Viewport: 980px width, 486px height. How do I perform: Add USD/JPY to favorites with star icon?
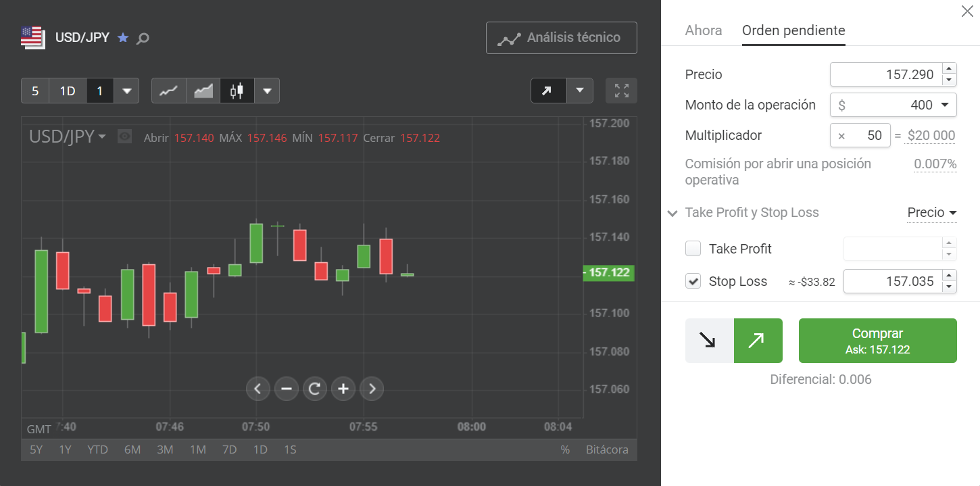coord(123,38)
